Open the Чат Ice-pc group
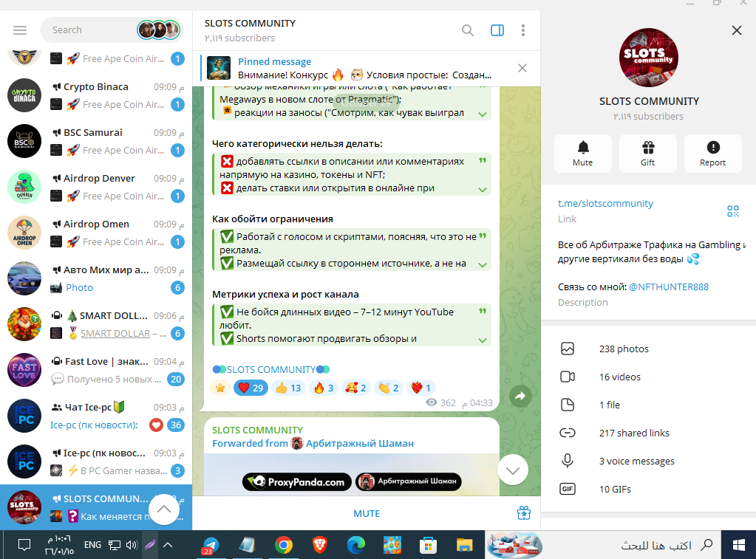 click(96, 416)
